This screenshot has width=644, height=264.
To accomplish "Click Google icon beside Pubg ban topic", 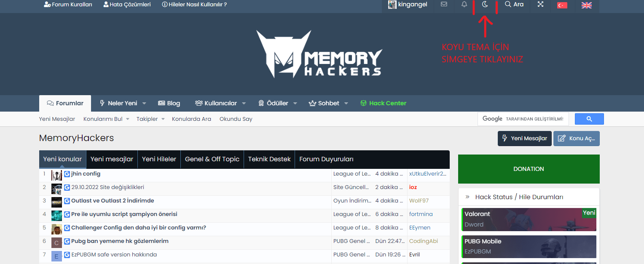I will click(67, 241).
